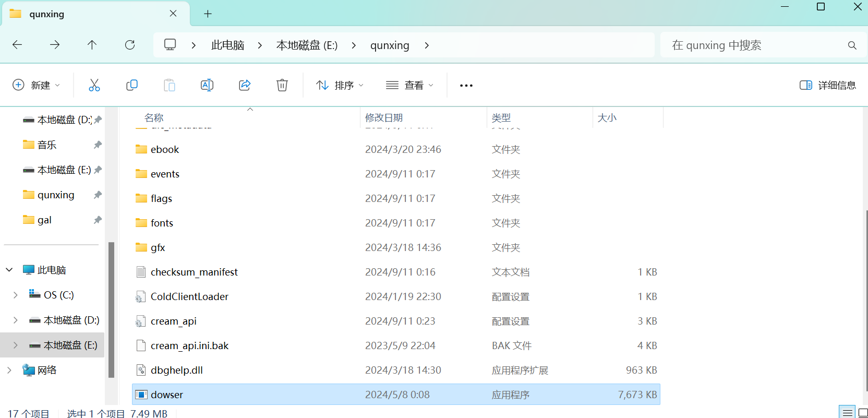
Task: Click the search box for qunxing
Action: [756, 45]
